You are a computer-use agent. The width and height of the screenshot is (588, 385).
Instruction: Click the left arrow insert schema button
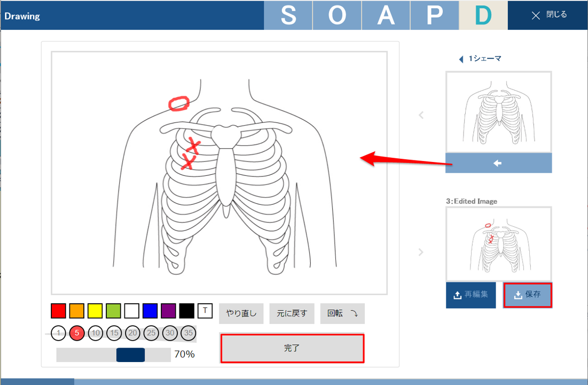tap(498, 163)
